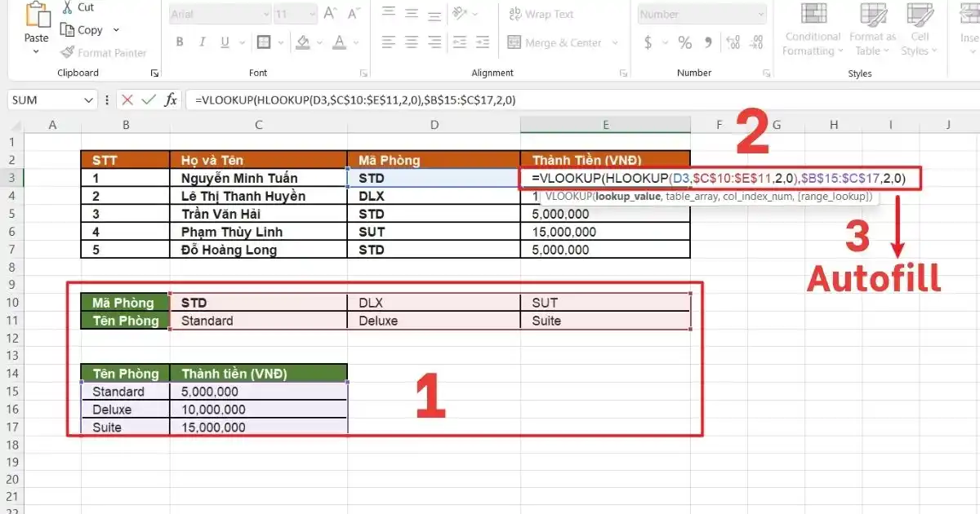Confirm formula with green checkmark
This screenshot has height=514, width=980.
pyautogui.click(x=148, y=100)
